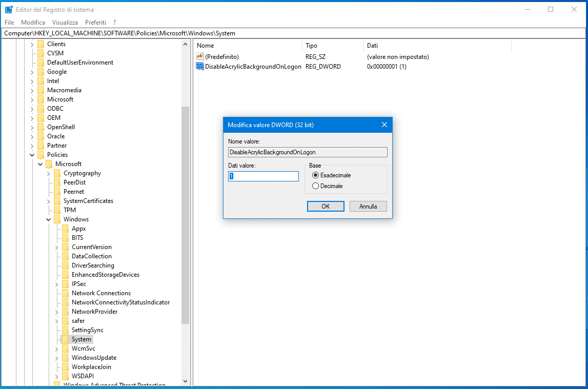
Task: Close the Modifica valore DWORD dialog
Action: point(384,125)
